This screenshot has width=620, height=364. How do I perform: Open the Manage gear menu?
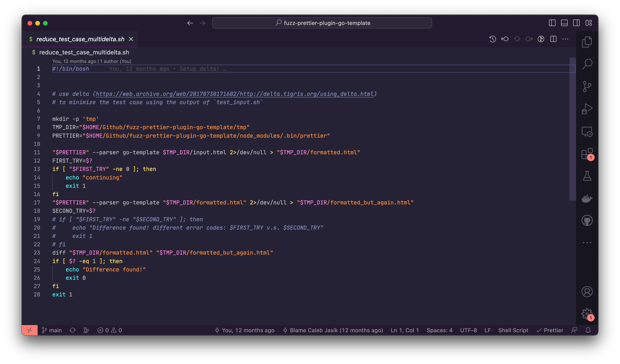[x=587, y=314]
